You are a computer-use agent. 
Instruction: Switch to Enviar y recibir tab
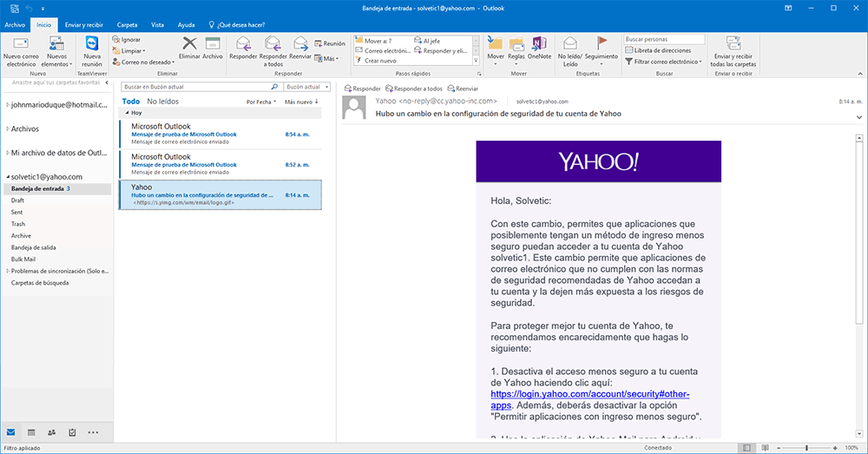click(84, 25)
